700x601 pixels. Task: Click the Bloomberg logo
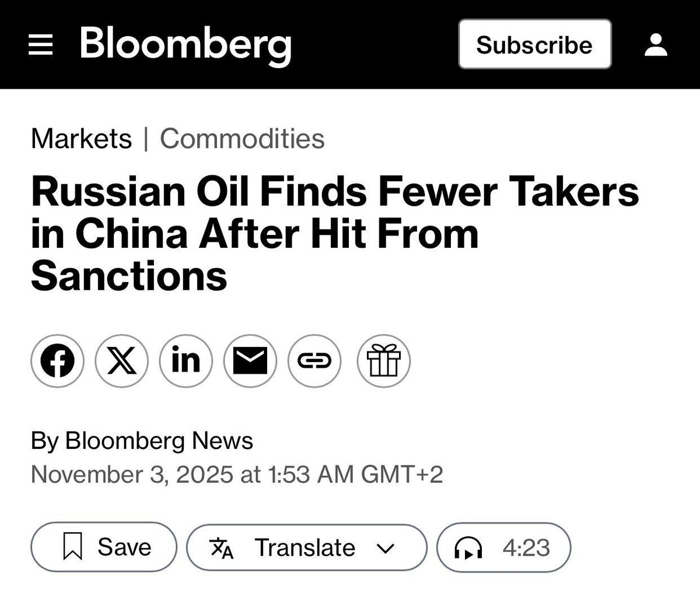pyautogui.click(x=185, y=45)
